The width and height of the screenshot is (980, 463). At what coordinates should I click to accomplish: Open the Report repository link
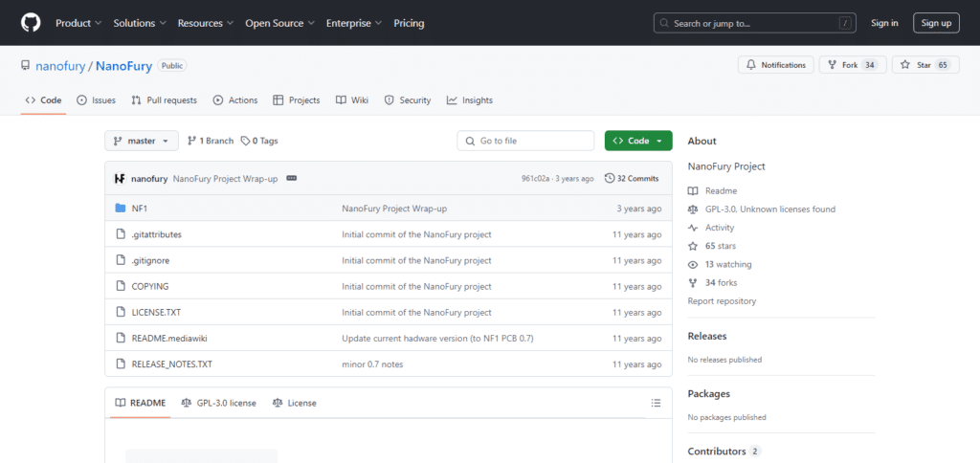(722, 301)
